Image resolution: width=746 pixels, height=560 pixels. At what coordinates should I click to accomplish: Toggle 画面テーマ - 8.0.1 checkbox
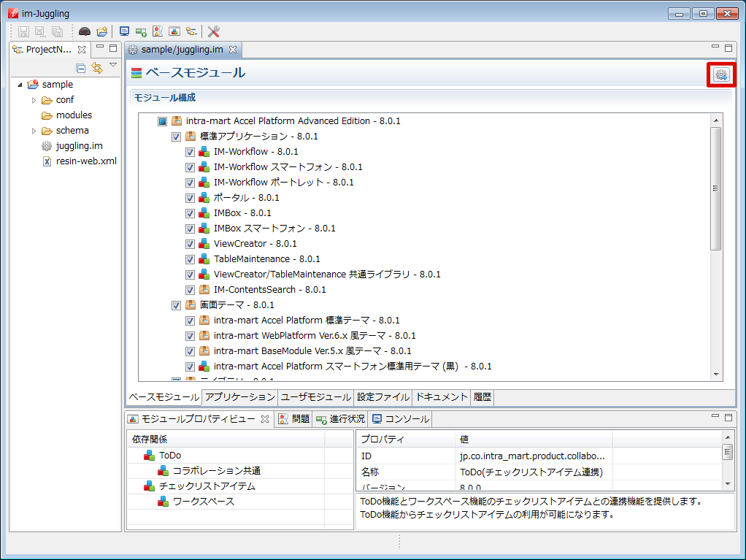(176, 305)
